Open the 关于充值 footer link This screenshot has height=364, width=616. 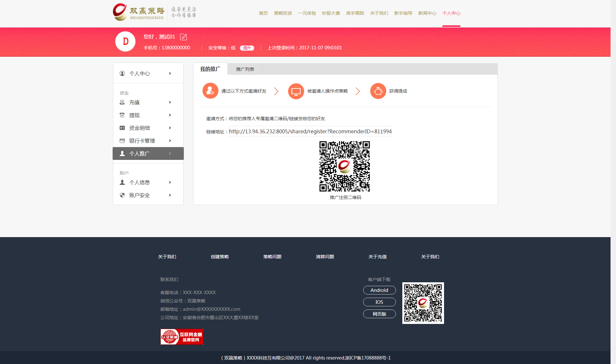pos(378,257)
